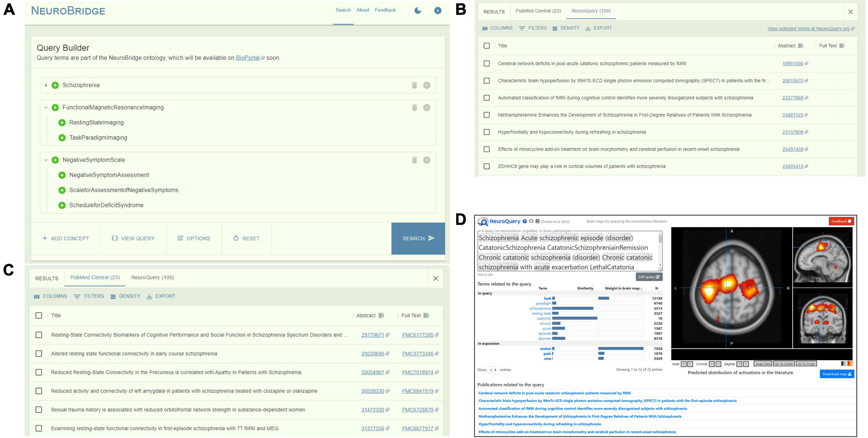
Task: Click the green plus beside RestingStateImaging
Action: [x=62, y=123]
